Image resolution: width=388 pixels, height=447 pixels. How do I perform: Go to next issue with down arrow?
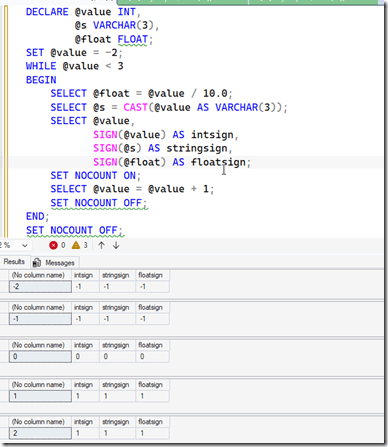[x=116, y=245]
